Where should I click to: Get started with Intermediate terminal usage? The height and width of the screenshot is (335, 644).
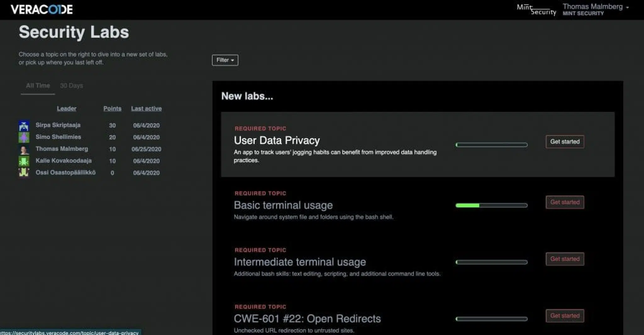[x=564, y=259]
